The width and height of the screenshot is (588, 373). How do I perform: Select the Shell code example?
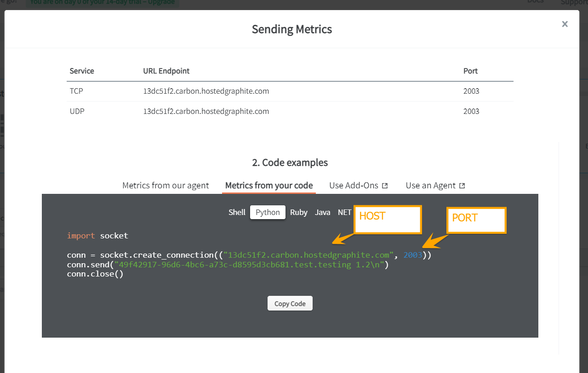pyautogui.click(x=237, y=212)
